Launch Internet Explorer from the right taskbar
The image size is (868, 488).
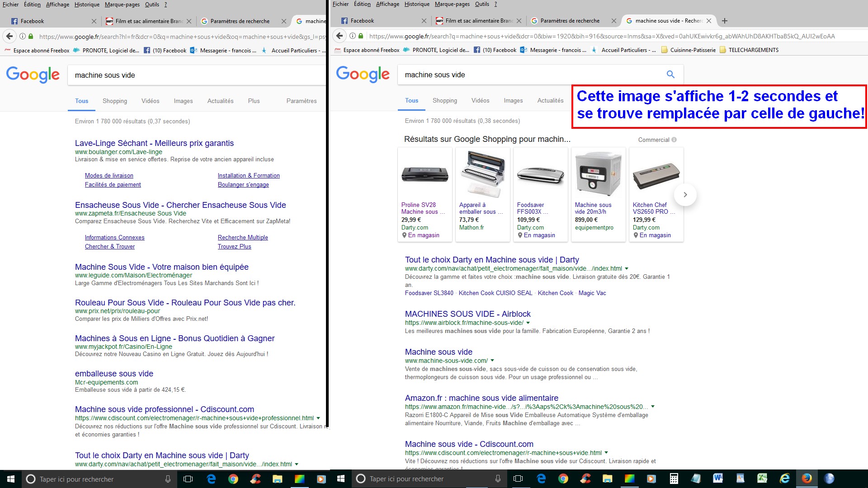tap(784, 479)
